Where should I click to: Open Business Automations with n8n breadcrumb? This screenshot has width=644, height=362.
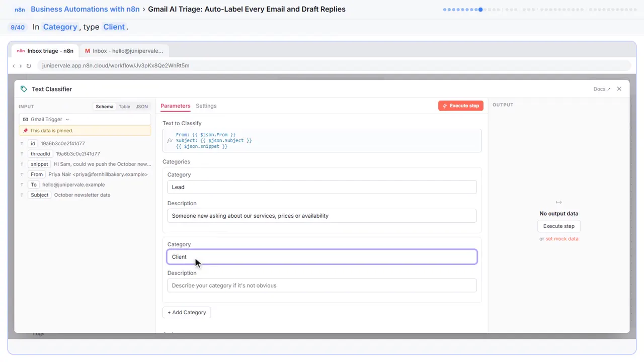point(86,9)
